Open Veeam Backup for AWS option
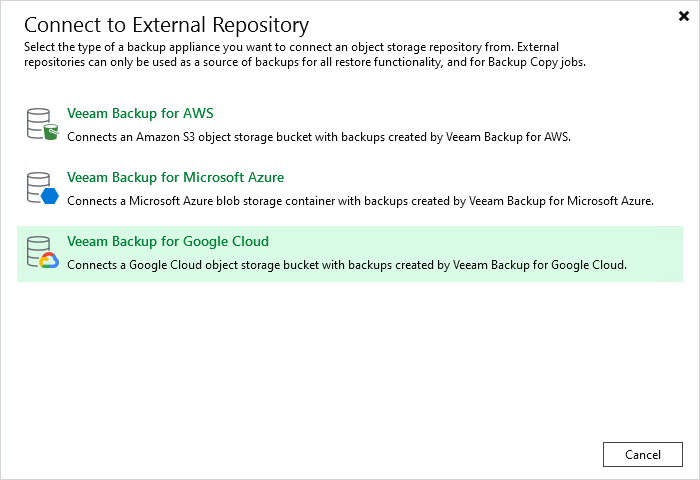The height and width of the screenshot is (480, 700). [140, 113]
